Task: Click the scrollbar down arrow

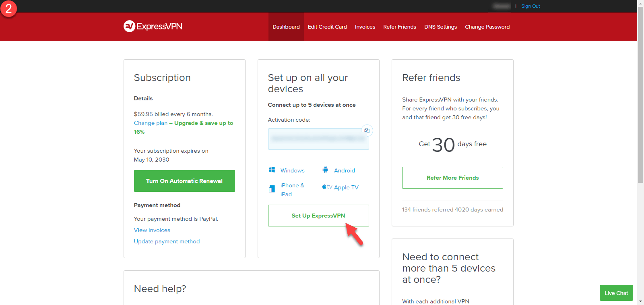Action: [640, 301]
